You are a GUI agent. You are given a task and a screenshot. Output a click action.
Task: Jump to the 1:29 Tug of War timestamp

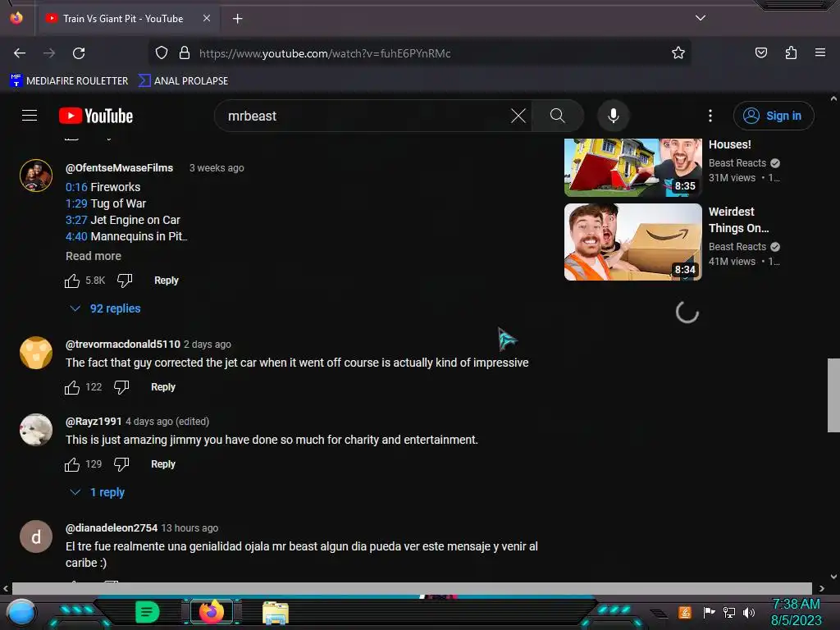click(76, 203)
